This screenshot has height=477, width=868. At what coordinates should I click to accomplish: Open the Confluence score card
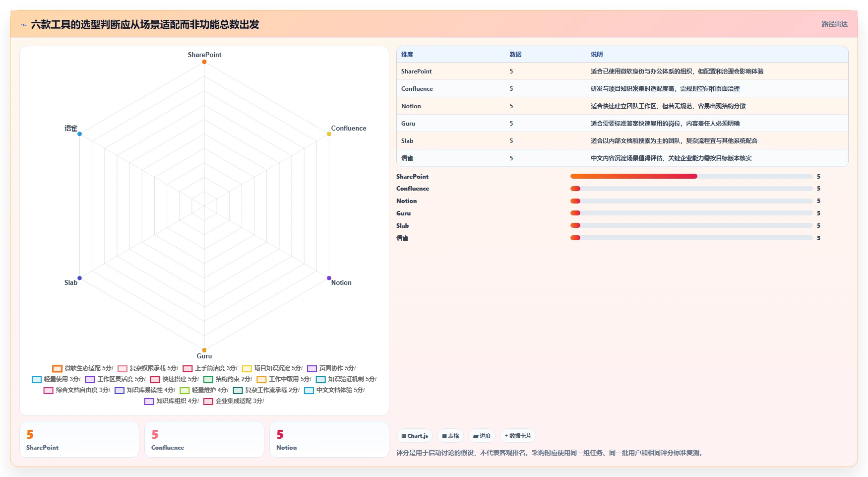[204, 439]
